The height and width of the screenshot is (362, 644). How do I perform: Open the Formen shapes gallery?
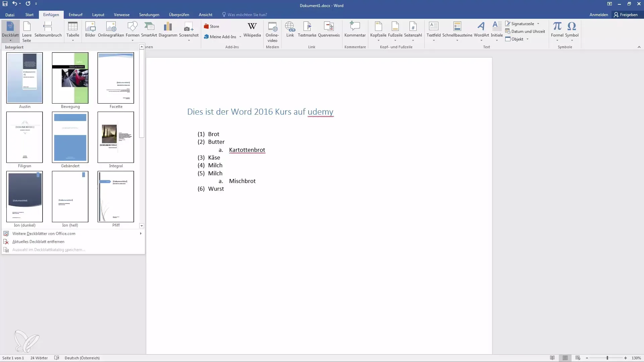point(132,31)
